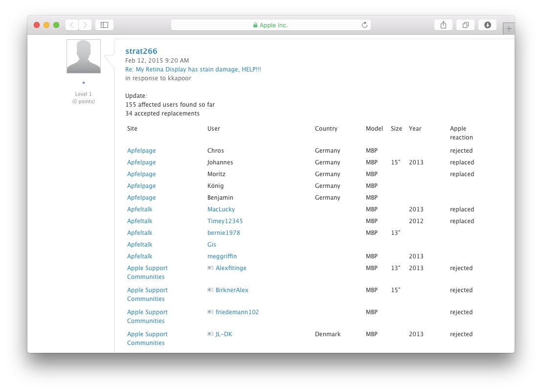Click '2012' year in Timey12345 row

[x=416, y=221]
